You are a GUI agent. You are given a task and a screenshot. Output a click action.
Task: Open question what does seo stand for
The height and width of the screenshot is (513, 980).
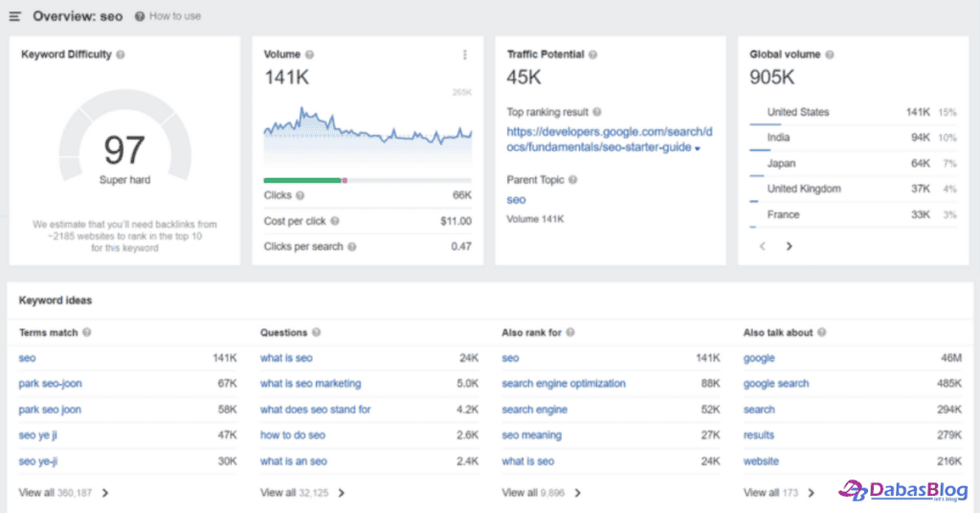click(316, 410)
